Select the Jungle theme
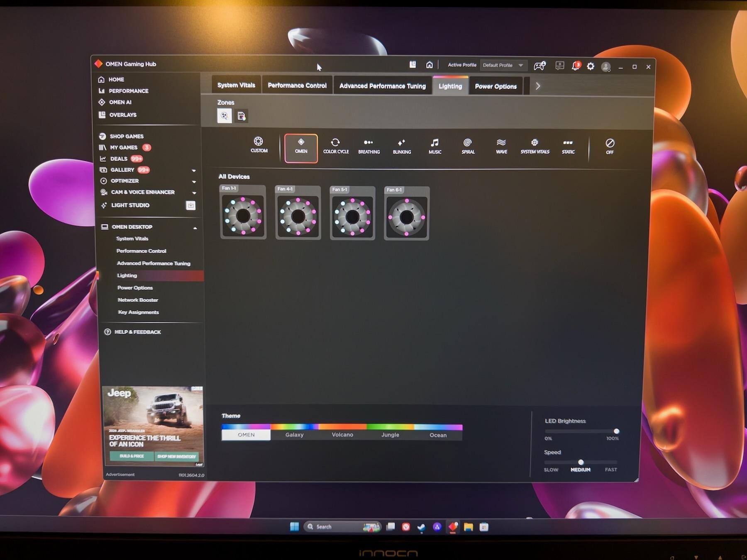Viewport: 747px width, 560px height. 390,435
